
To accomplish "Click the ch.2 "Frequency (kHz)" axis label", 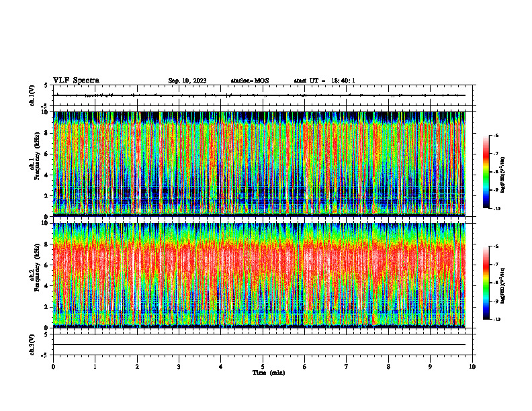I will click(38, 267).
